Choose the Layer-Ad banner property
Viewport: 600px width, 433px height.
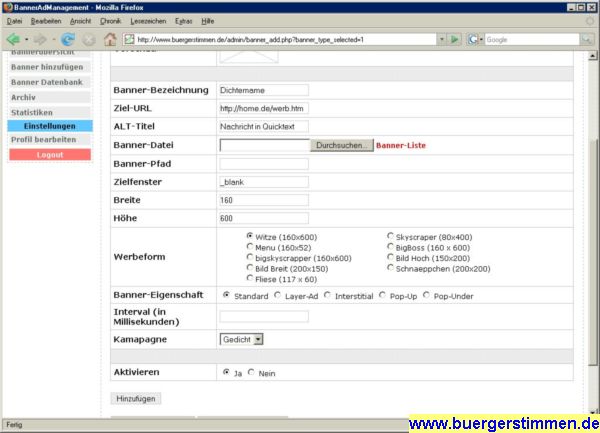point(277,295)
